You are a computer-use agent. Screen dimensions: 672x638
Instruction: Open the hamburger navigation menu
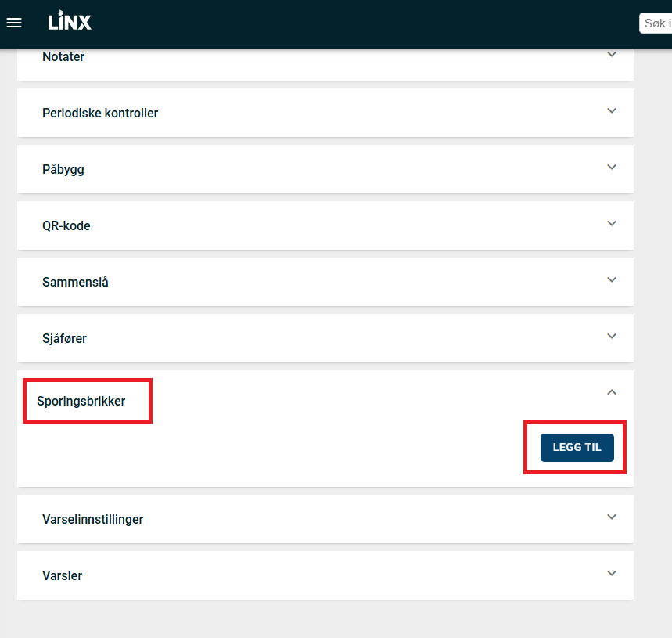pos(14,23)
